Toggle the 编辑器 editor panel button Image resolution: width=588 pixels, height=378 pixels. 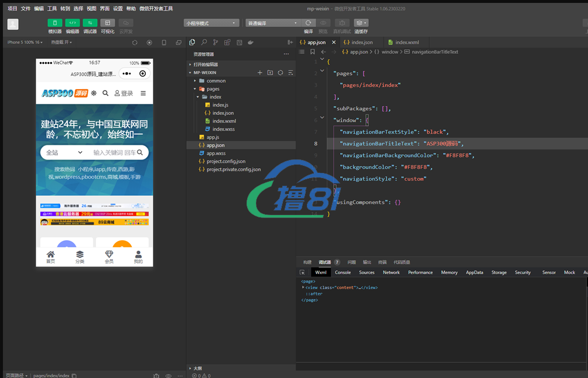(x=72, y=23)
